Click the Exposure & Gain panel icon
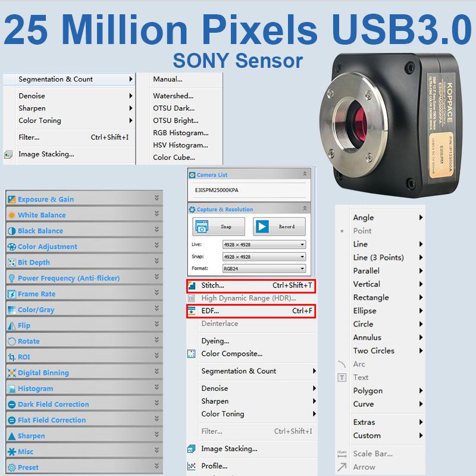The height and width of the screenshot is (476, 476). tap(12, 199)
